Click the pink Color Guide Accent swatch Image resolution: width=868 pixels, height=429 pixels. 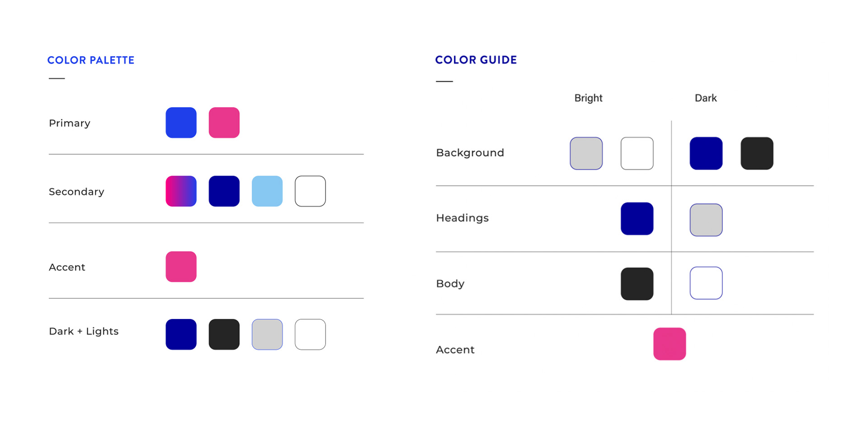click(670, 344)
